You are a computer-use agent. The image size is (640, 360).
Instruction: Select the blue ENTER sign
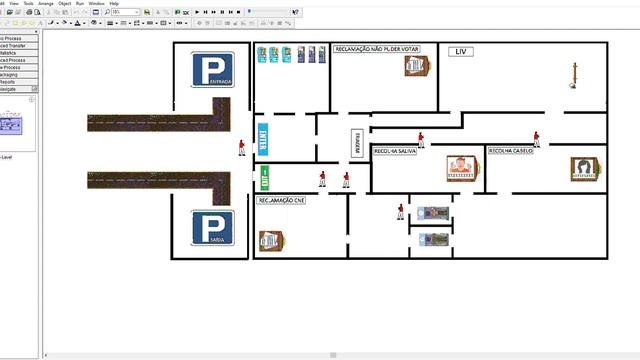pos(263,139)
